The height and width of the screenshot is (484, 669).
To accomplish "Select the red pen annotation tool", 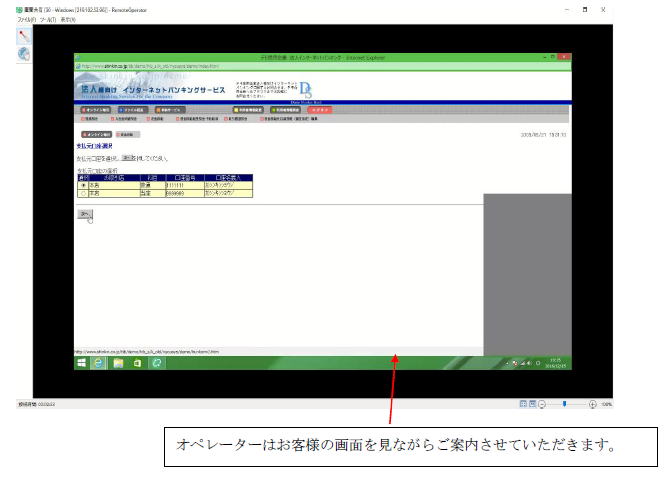I will [x=23, y=35].
